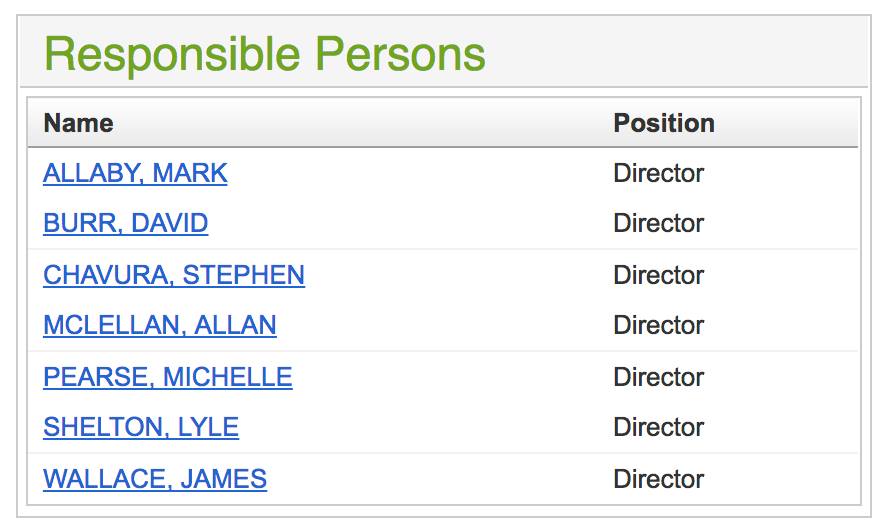Click the Name column header

coord(78,123)
